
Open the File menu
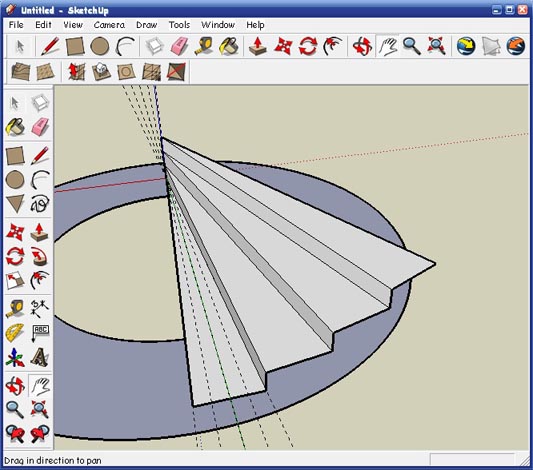(16, 25)
